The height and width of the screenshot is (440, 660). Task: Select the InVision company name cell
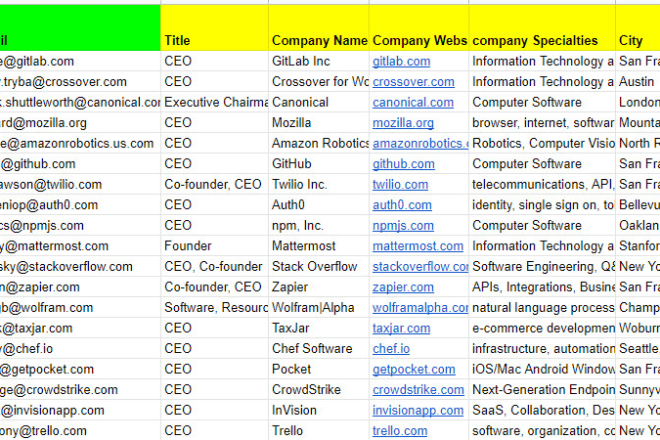click(x=319, y=410)
